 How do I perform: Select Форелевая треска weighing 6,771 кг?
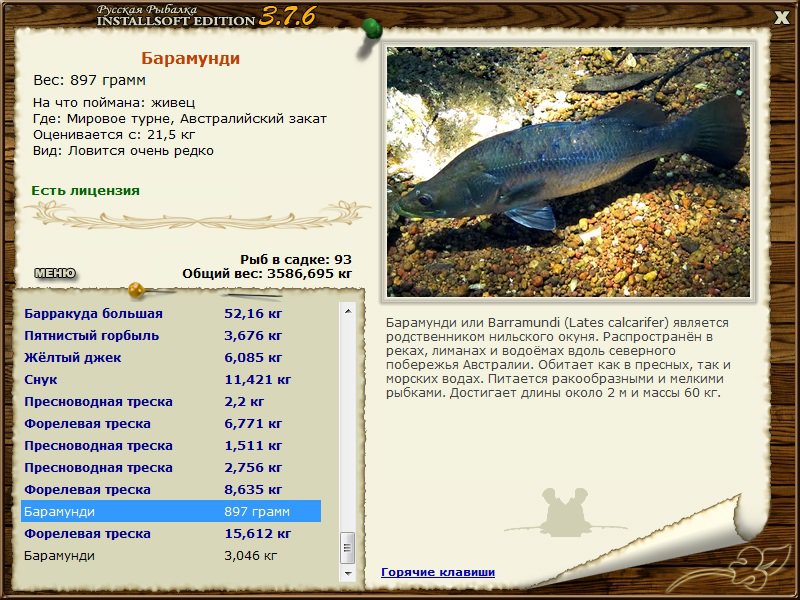(171, 423)
